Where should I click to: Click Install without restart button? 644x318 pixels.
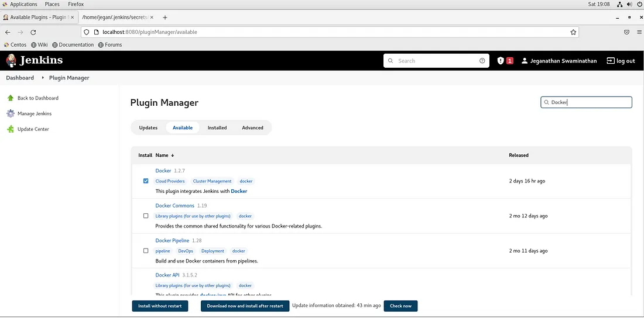tap(160, 306)
